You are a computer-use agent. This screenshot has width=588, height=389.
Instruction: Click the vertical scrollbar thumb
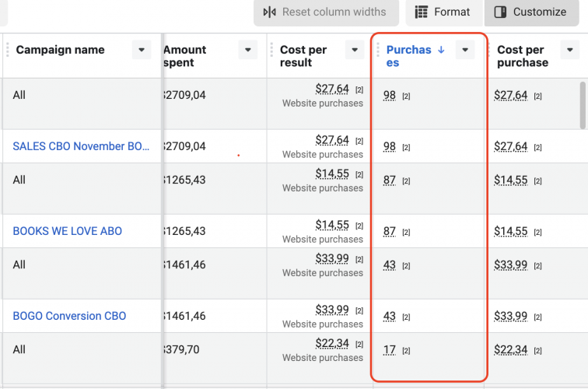coord(583,105)
